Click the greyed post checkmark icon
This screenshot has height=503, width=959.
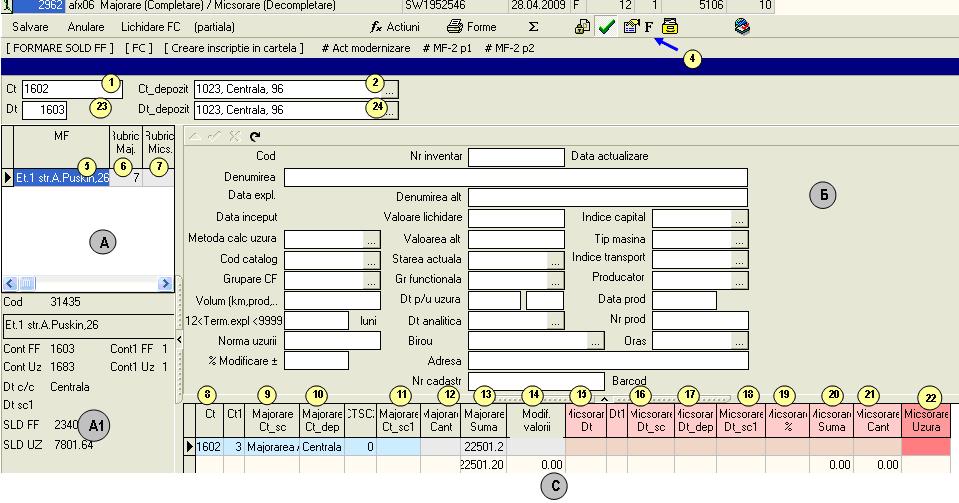214,136
